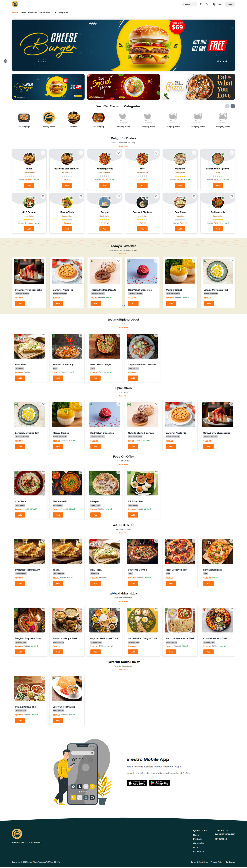Click the Login button
Viewport: 247px width, 868px height.
tap(230, 4)
